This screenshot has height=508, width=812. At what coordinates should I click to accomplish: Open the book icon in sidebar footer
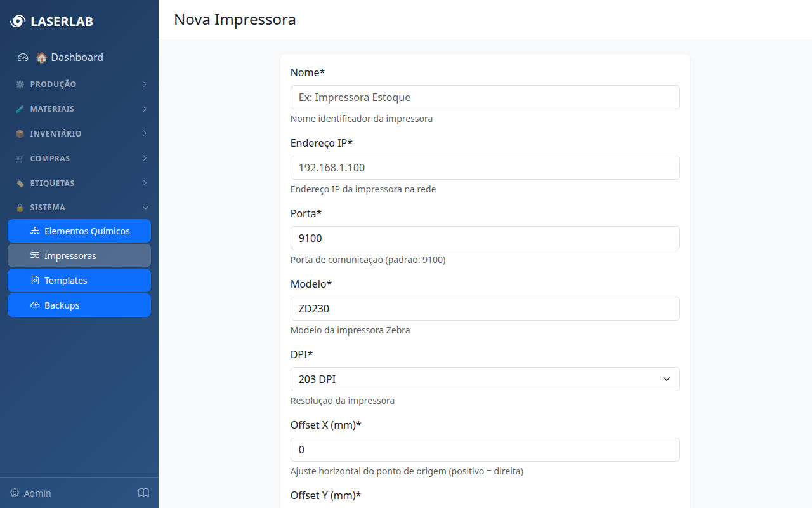[143, 493]
